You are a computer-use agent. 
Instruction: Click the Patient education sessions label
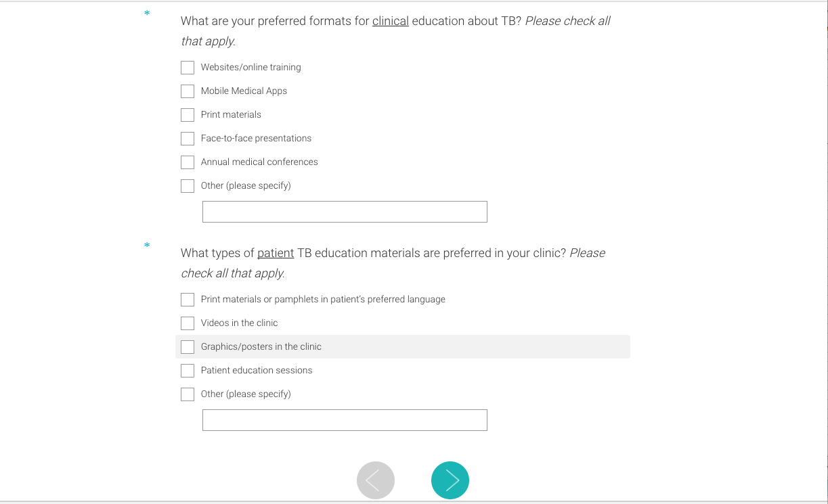(257, 371)
